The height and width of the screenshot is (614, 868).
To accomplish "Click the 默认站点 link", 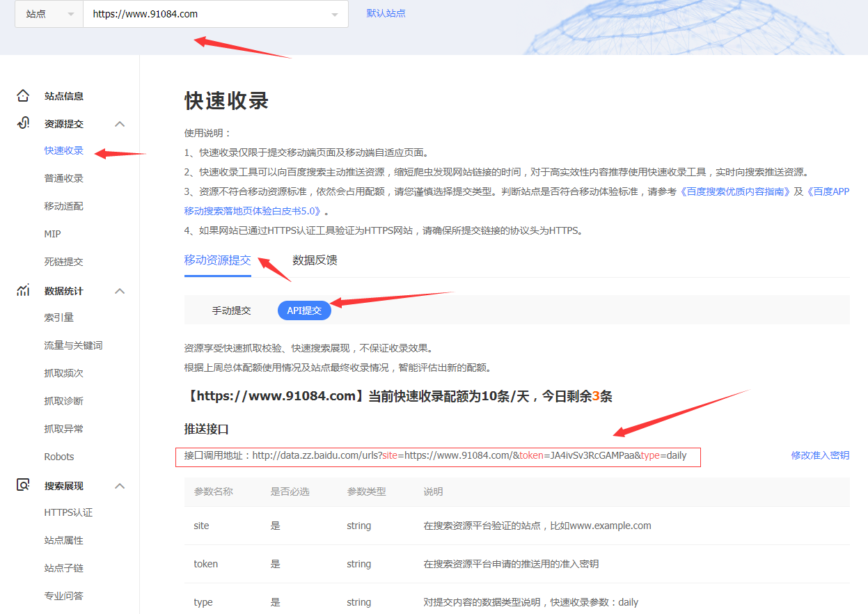I will pyautogui.click(x=386, y=13).
